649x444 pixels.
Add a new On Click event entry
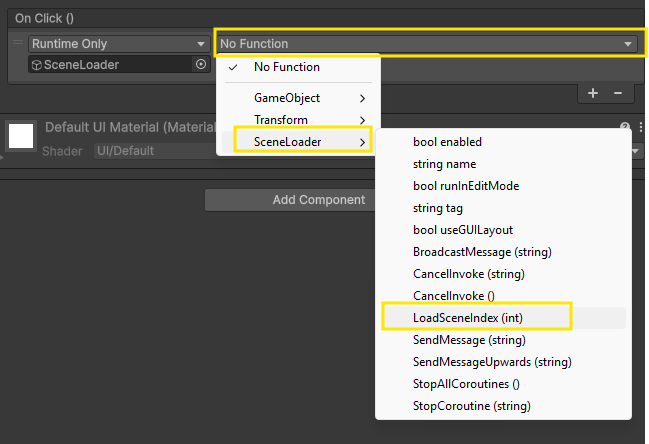tap(593, 93)
